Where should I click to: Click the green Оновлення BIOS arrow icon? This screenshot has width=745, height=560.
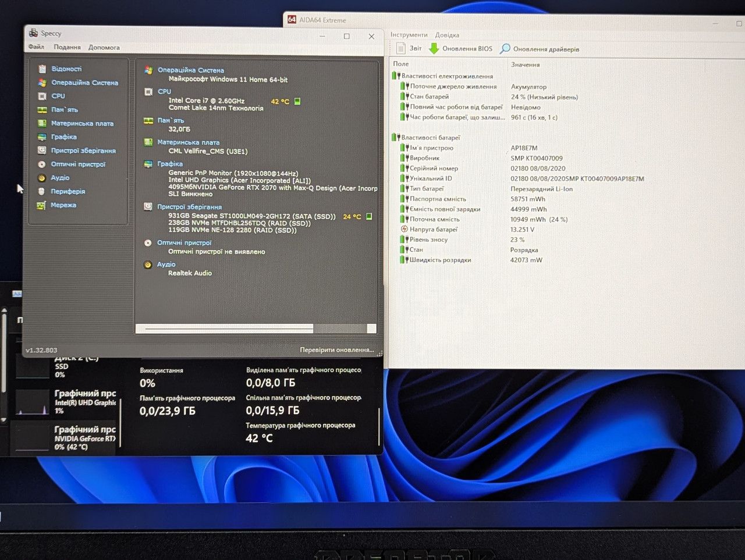[x=434, y=48]
